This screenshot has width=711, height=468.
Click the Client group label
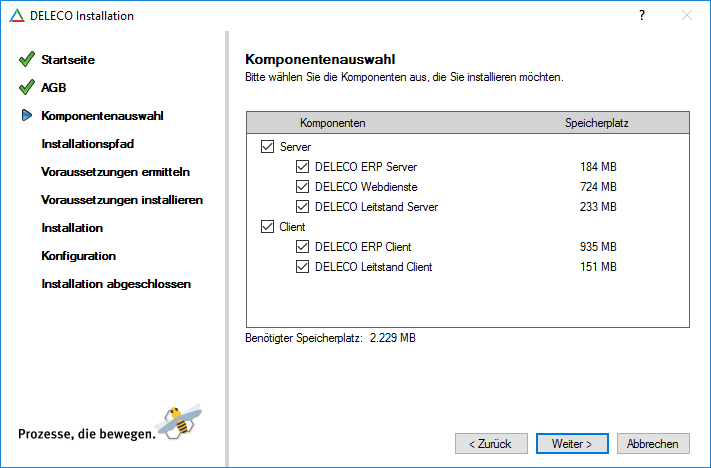(292, 227)
